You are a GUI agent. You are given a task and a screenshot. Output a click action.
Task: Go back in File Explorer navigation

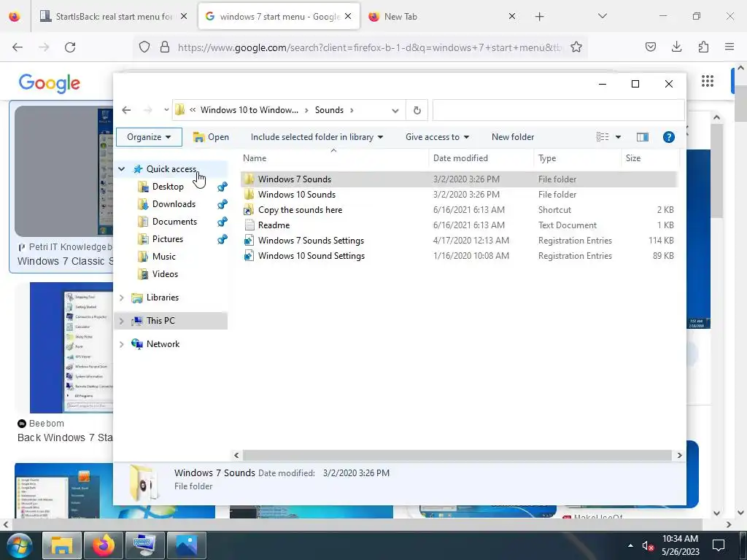point(126,110)
